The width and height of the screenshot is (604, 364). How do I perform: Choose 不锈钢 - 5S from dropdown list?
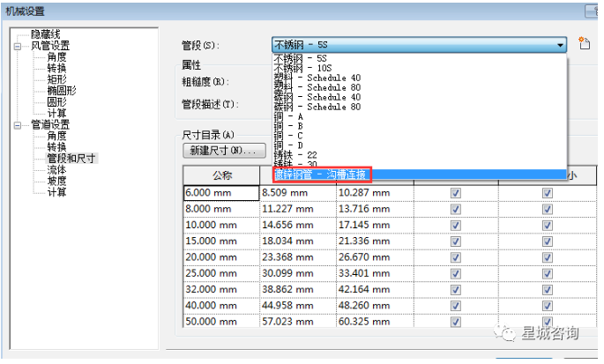tap(420, 58)
